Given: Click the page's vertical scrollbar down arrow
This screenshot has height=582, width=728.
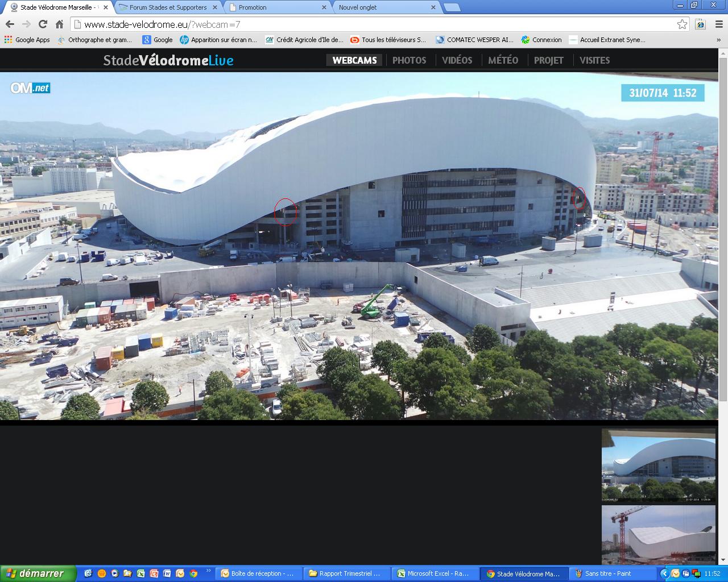Looking at the screenshot, I should [x=723, y=560].
